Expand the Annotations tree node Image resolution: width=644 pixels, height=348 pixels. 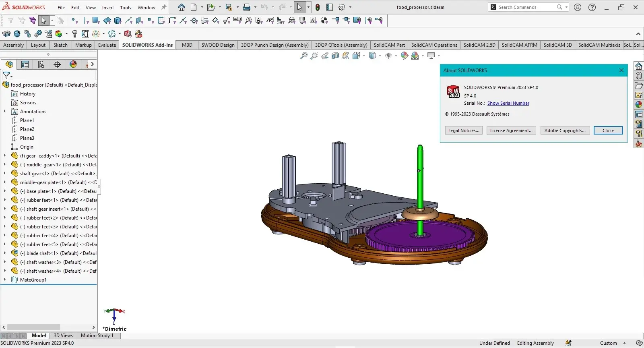pyautogui.click(x=5, y=112)
